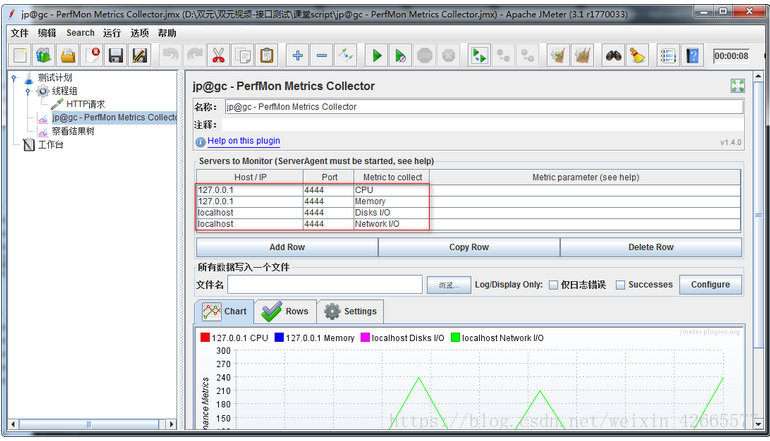Click the Clear results icon
This screenshot has height=441, width=770.
pos(558,55)
